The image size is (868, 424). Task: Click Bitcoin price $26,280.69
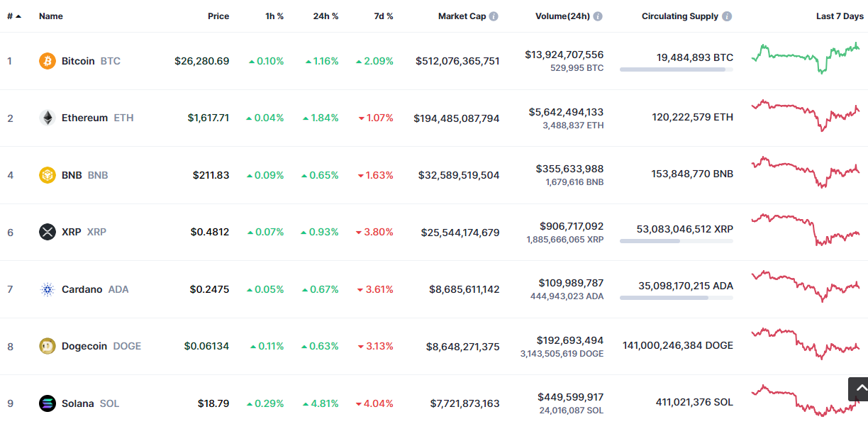(x=202, y=61)
